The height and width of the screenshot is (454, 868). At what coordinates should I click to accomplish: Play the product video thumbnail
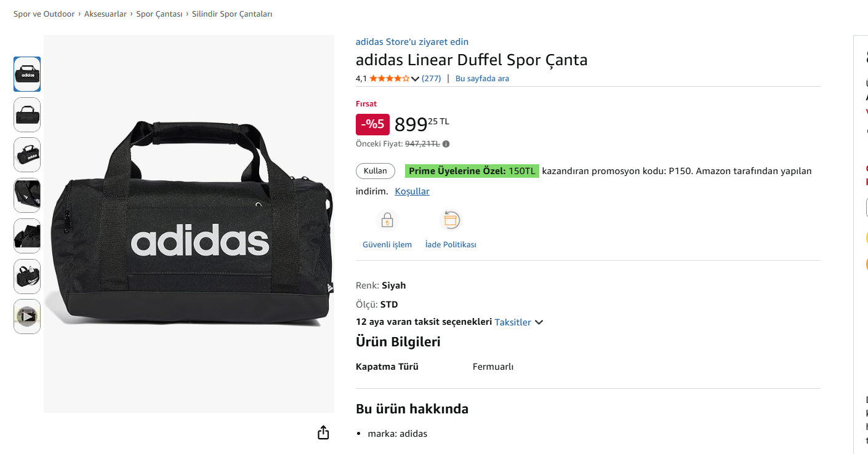pos(27,317)
